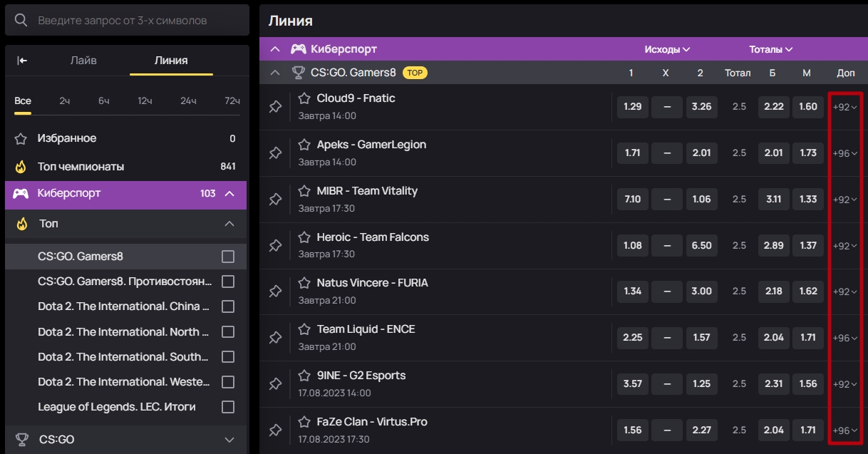Select the 24ч time filter
The width and height of the screenshot is (868, 454).
coord(188,101)
